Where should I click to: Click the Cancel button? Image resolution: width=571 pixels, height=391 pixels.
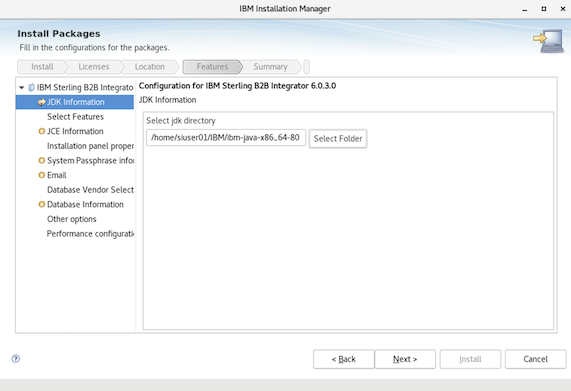pyautogui.click(x=535, y=359)
